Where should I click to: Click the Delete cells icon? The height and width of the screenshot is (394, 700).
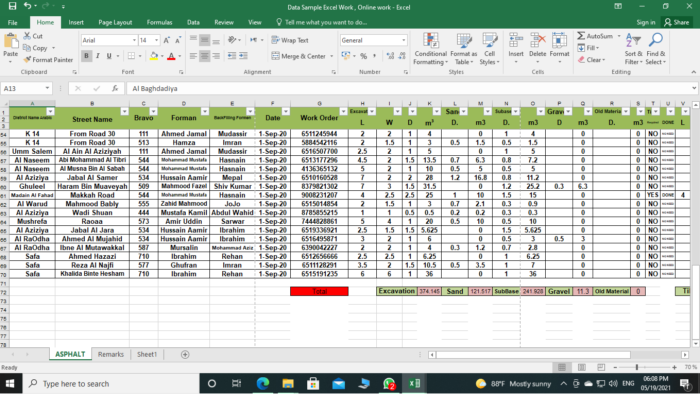pos(538,41)
